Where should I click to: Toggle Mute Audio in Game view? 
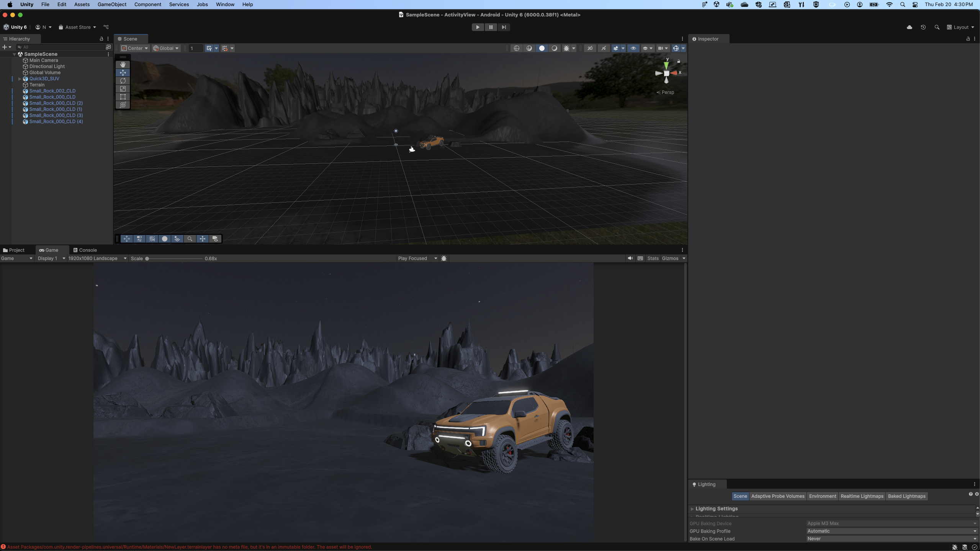point(630,258)
